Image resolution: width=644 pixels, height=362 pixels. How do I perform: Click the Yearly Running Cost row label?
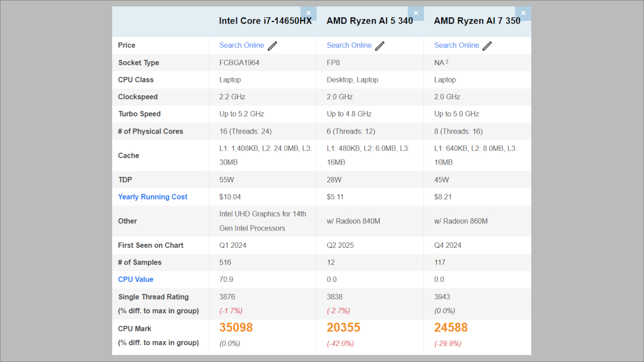[x=152, y=197]
